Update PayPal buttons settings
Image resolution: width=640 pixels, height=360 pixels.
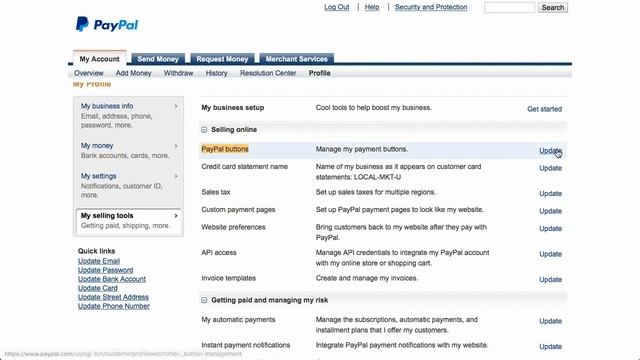pos(550,151)
